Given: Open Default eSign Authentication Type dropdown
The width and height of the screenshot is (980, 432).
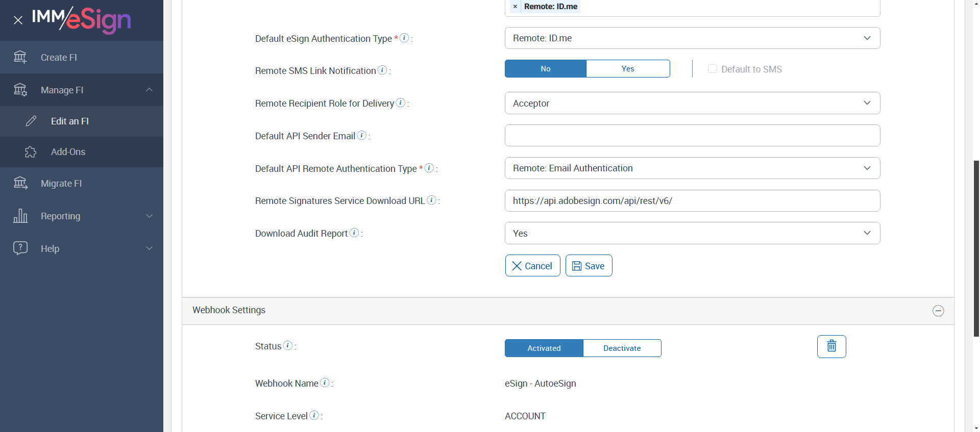Looking at the screenshot, I should click(692, 38).
